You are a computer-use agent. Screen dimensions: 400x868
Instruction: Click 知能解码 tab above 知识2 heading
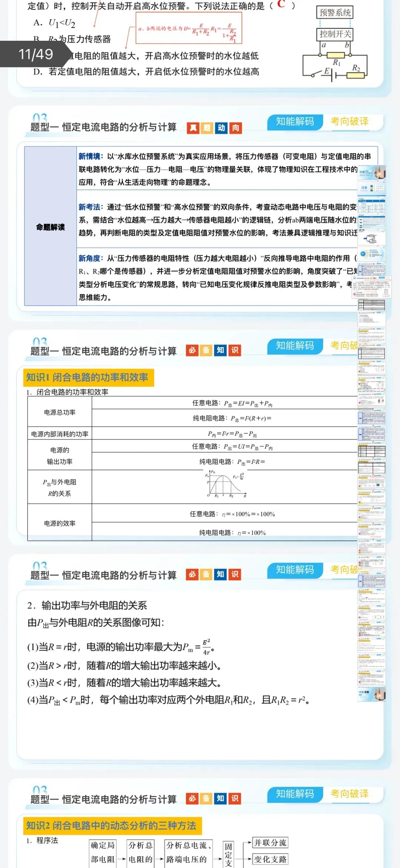[x=295, y=794]
